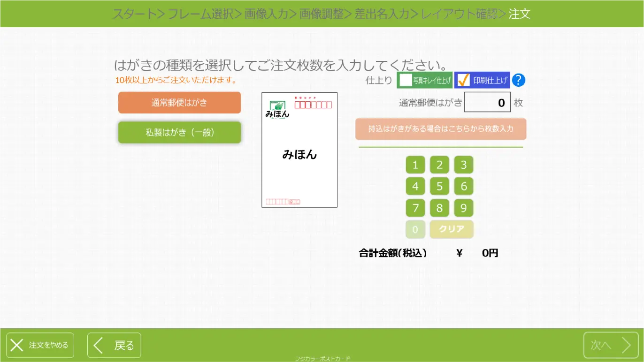Select the 通常郵便はがき postcard type

click(x=179, y=102)
